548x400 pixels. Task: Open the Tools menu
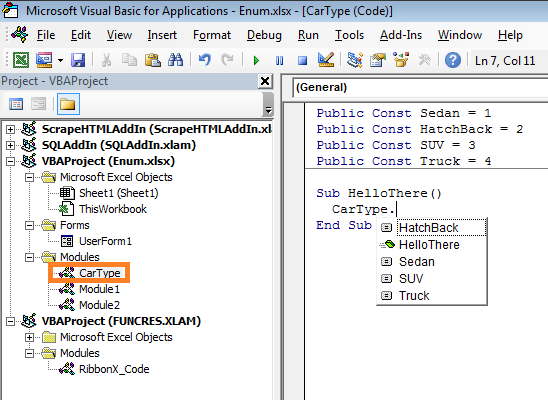[349, 35]
